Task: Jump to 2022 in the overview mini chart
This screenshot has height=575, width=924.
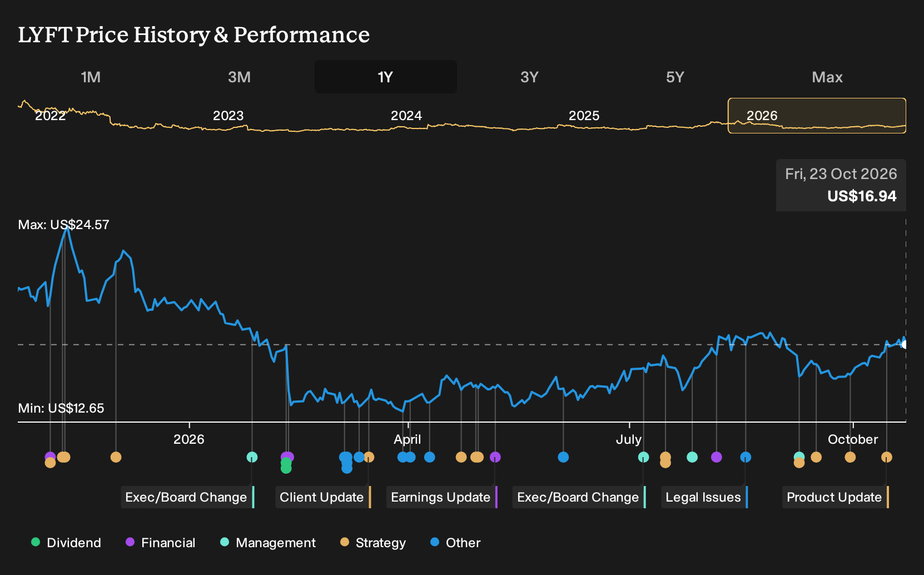Action: (50, 116)
